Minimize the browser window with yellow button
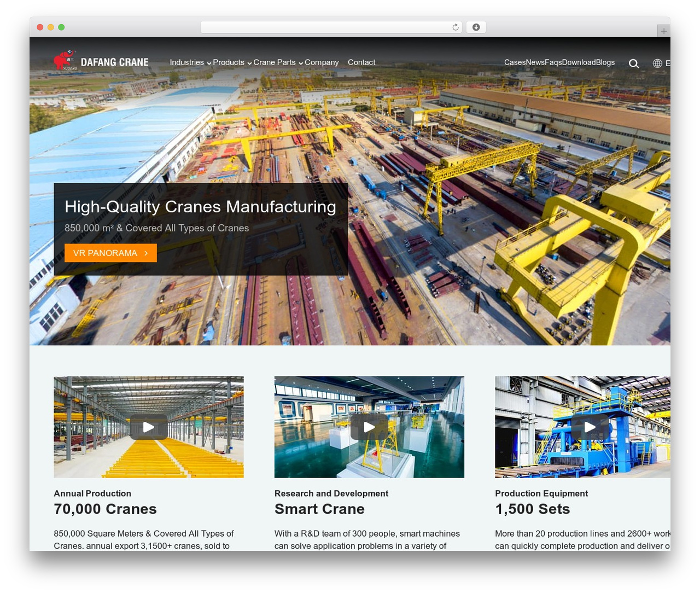The image size is (700, 593). 50,27
